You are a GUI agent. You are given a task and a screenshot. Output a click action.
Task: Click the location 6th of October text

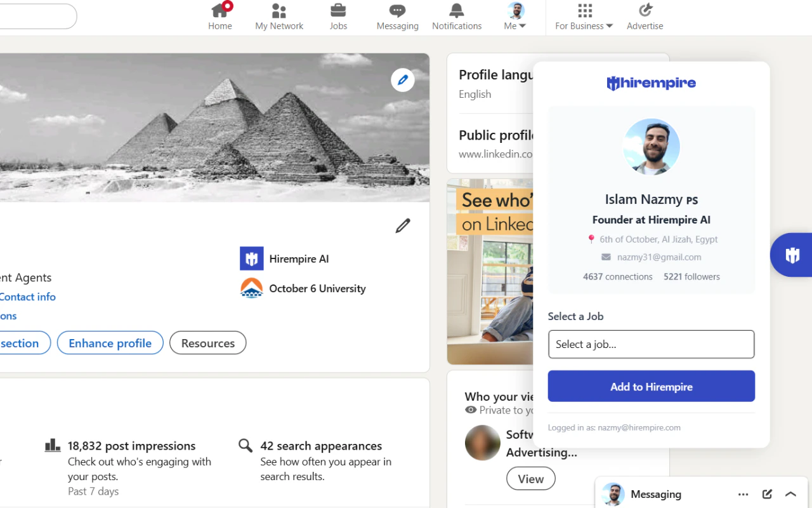(658, 239)
